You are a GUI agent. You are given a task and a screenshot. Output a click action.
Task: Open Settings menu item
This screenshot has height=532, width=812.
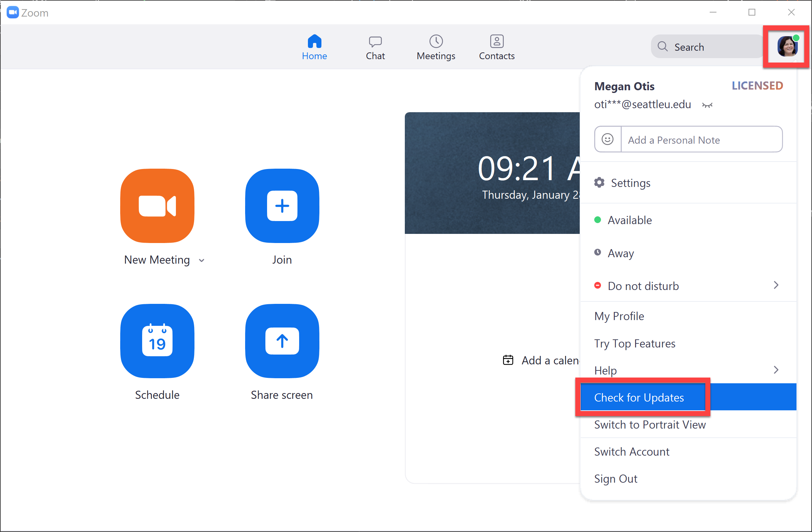point(630,183)
